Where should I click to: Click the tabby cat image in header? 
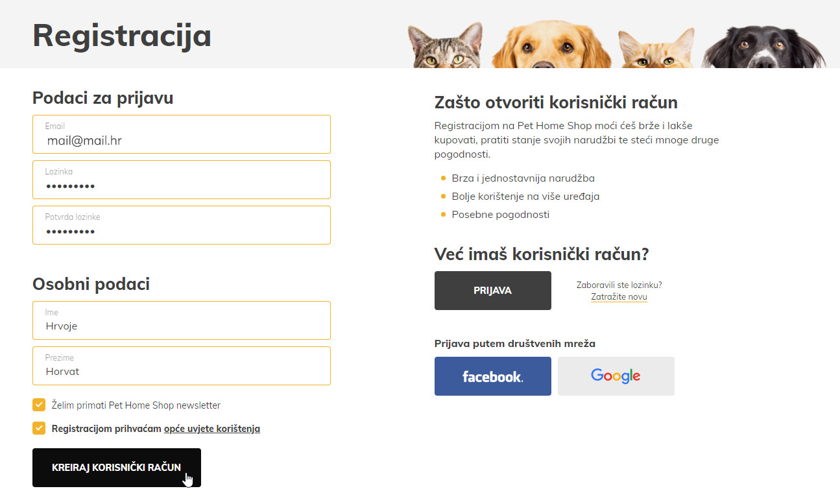446,45
